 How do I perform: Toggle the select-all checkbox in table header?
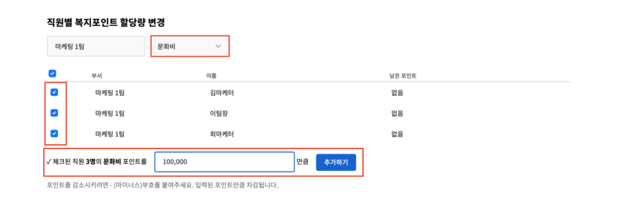(x=52, y=74)
